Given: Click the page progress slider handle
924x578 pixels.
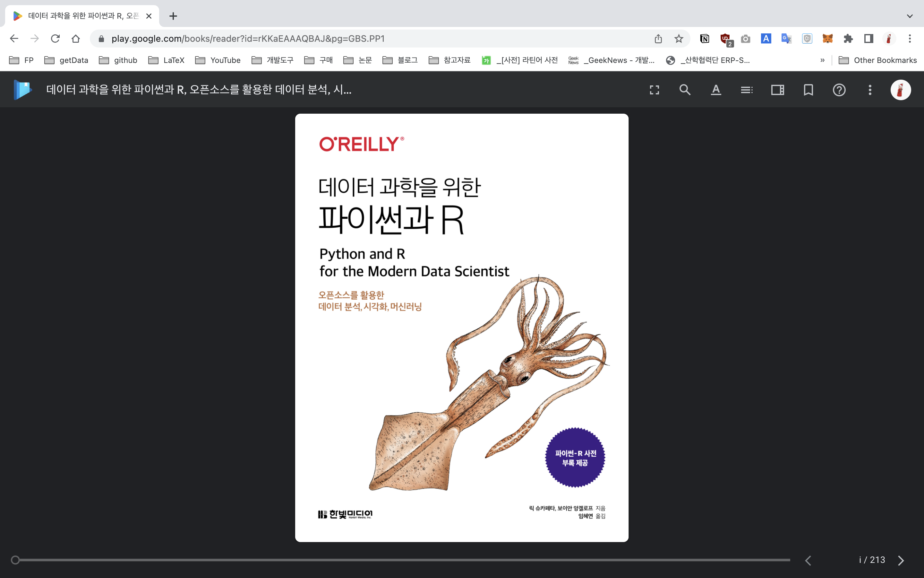Looking at the screenshot, I should tap(15, 560).
